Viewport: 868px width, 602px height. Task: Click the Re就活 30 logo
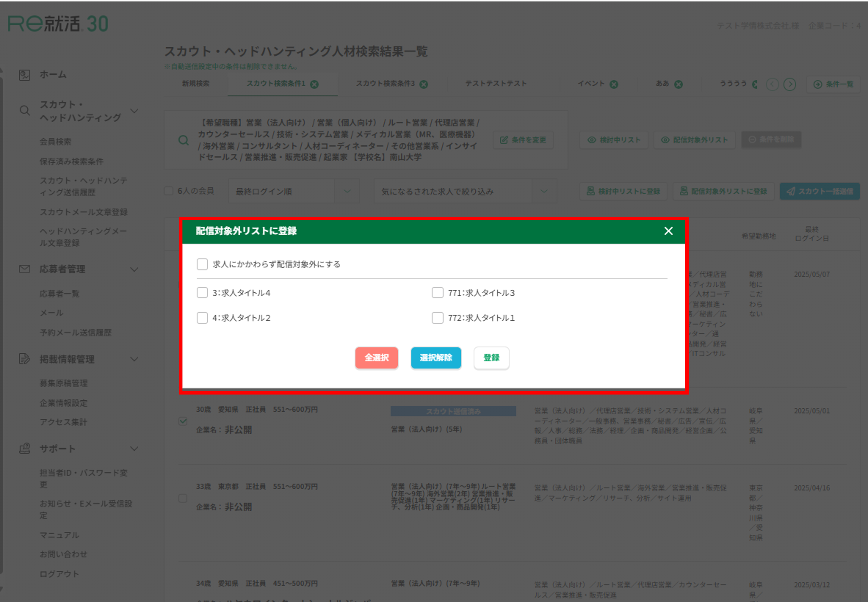click(x=58, y=23)
